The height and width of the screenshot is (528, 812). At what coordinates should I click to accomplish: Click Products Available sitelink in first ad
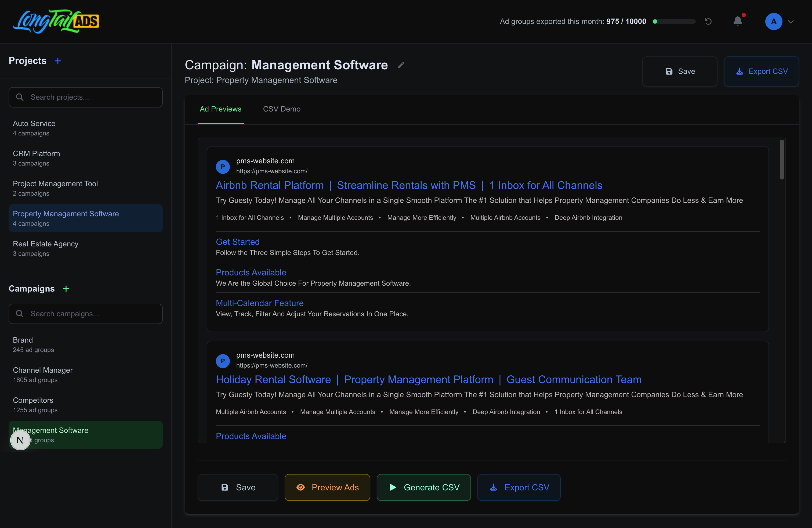251,272
